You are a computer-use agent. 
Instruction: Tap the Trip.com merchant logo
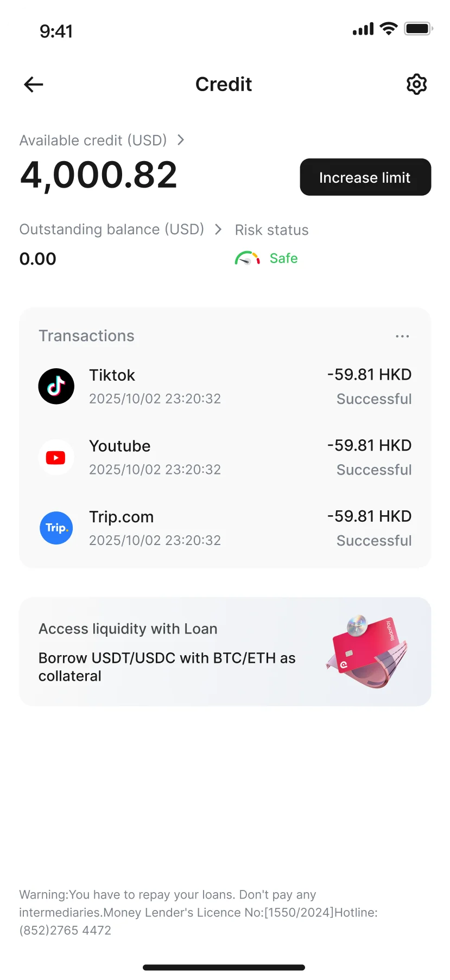click(x=56, y=528)
